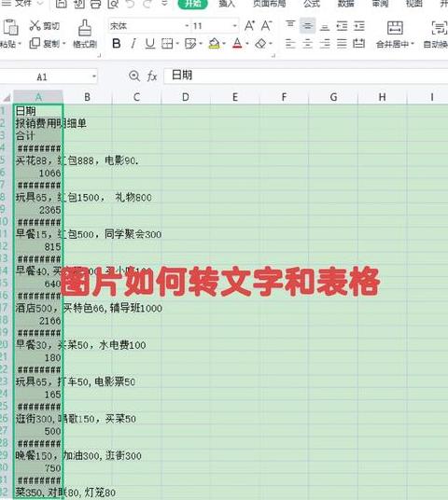The height and width of the screenshot is (500, 448).
Task: Select the cell showing 2365
Action: point(38,210)
